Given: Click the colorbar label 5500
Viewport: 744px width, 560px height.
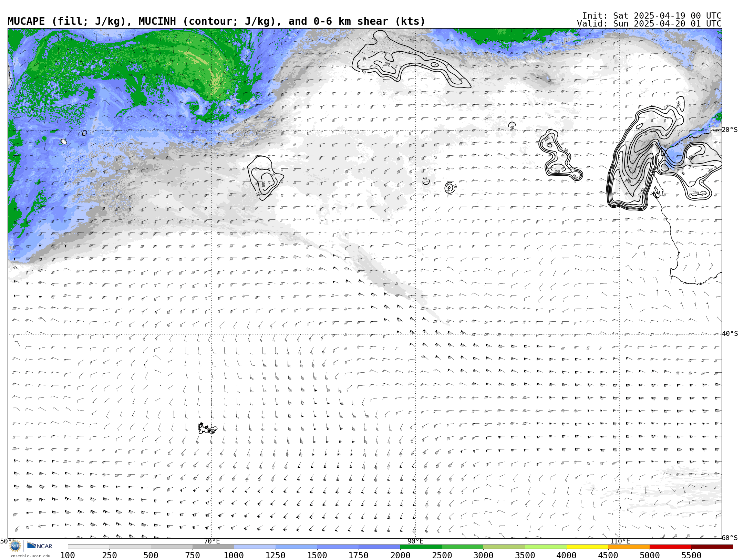Looking at the screenshot, I should [692, 556].
